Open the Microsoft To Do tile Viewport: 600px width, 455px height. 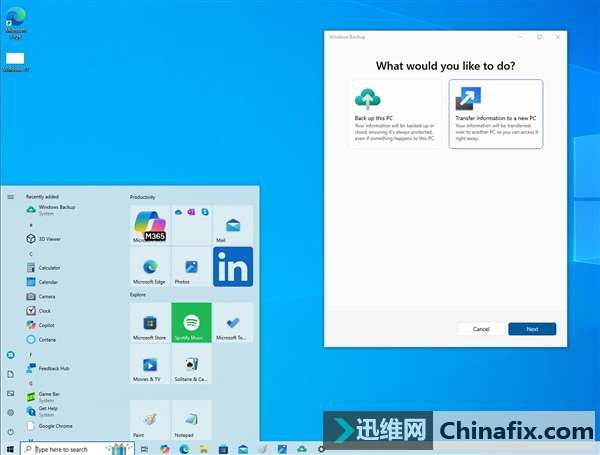tap(233, 323)
